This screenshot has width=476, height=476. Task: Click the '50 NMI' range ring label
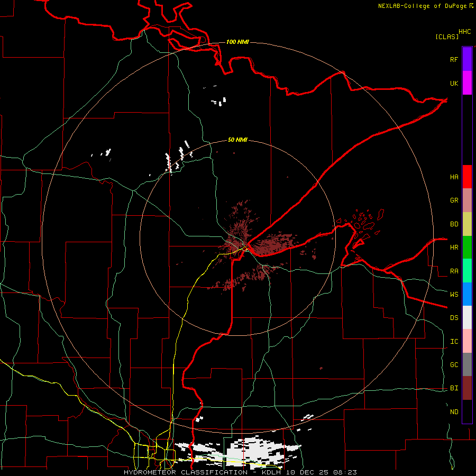pyautogui.click(x=237, y=140)
